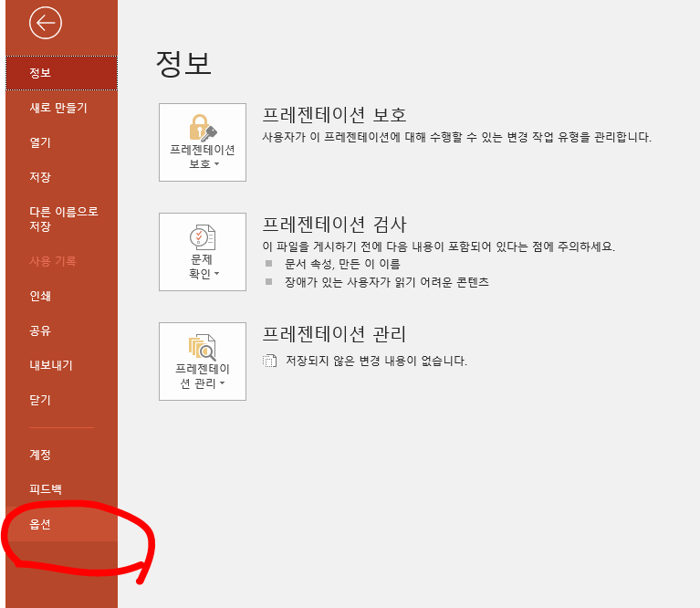
Task: Click the document checklist inspect icon
Action: (203, 237)
